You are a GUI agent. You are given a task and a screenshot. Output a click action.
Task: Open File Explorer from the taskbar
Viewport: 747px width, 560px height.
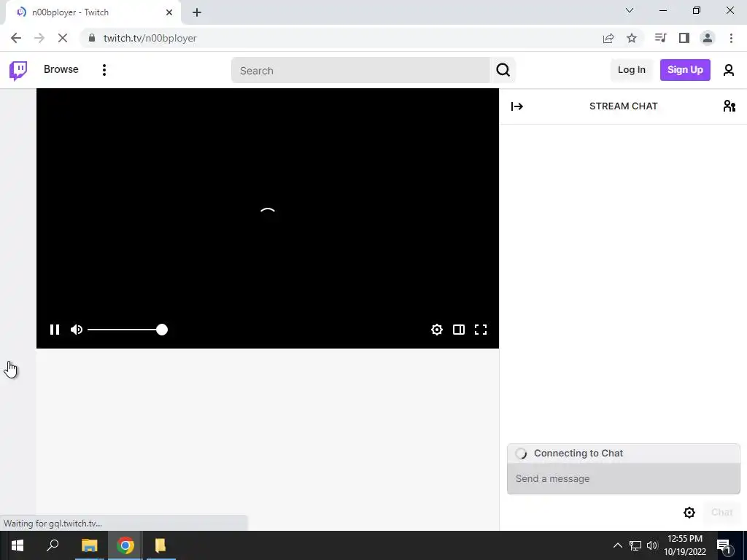[89, 545]
